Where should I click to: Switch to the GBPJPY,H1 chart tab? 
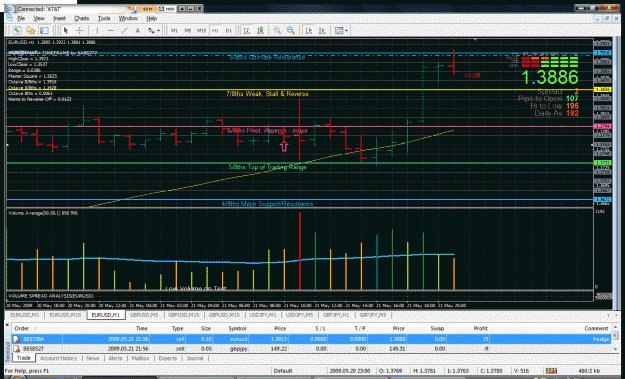336,315
